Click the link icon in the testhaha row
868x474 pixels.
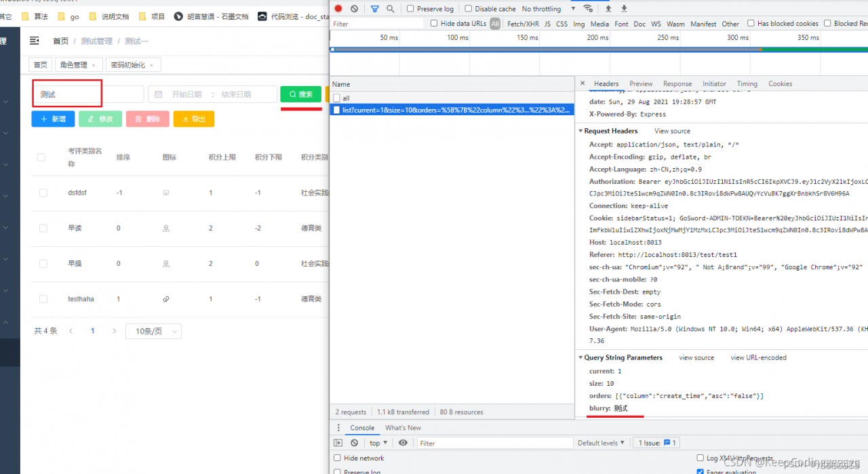tap(166, 299)
